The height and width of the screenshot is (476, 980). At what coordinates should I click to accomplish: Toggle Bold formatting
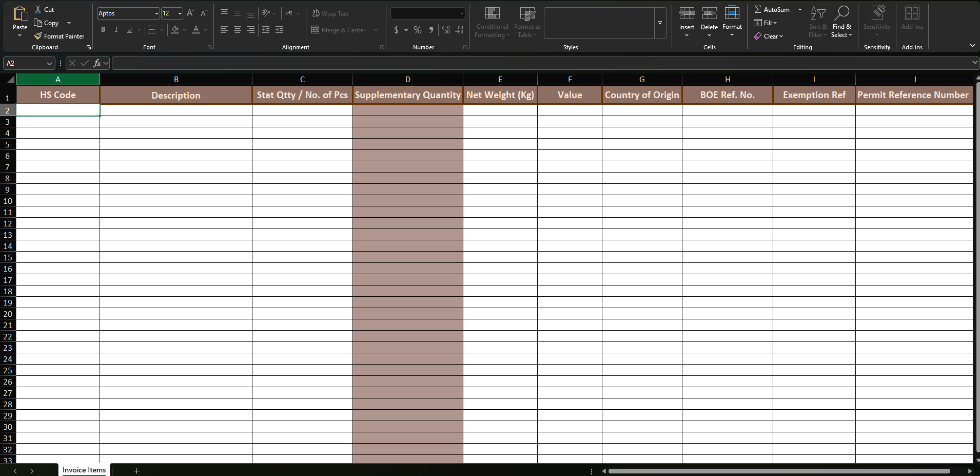pyautogui.click(x=103, y=30)
